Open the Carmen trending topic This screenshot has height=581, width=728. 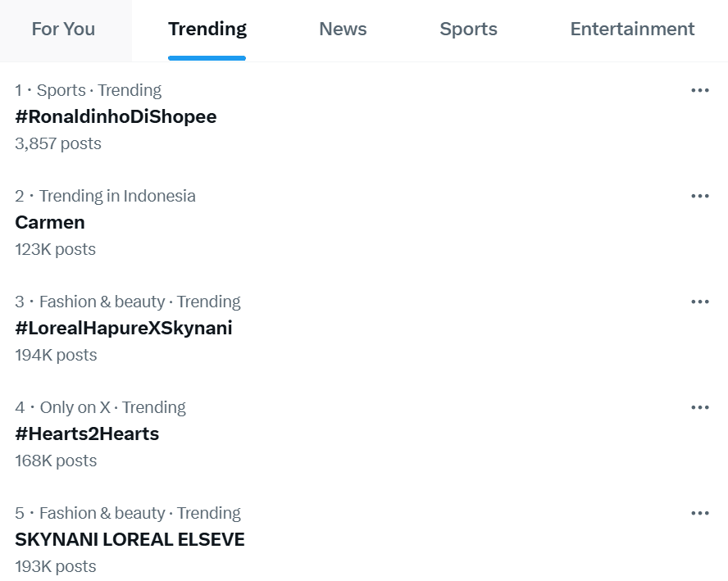click(50, 222)
